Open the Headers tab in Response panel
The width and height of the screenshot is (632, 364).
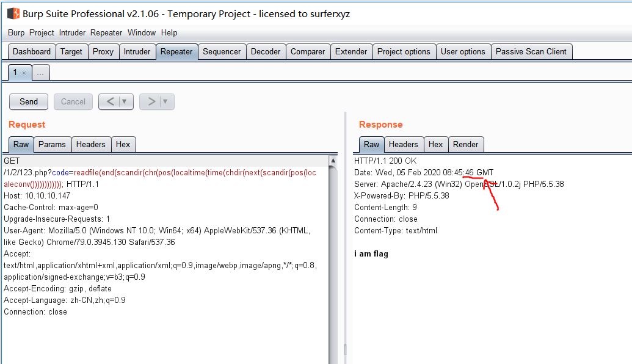click(404, 144)
